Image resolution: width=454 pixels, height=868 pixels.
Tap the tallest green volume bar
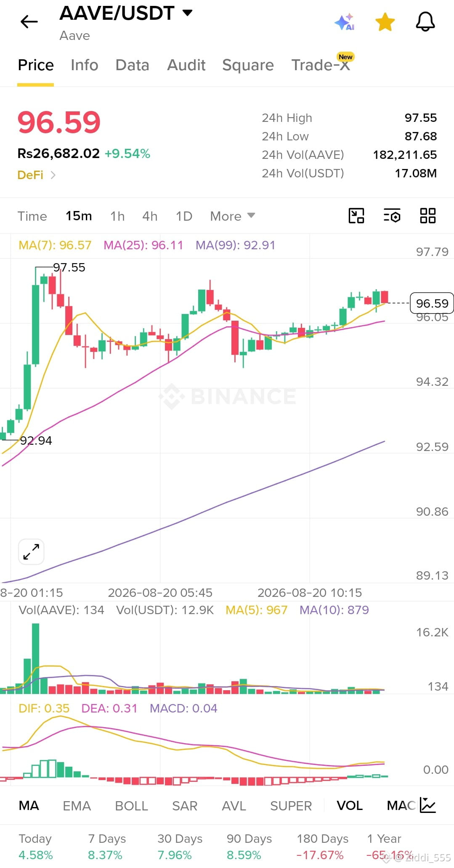[36, 658]
